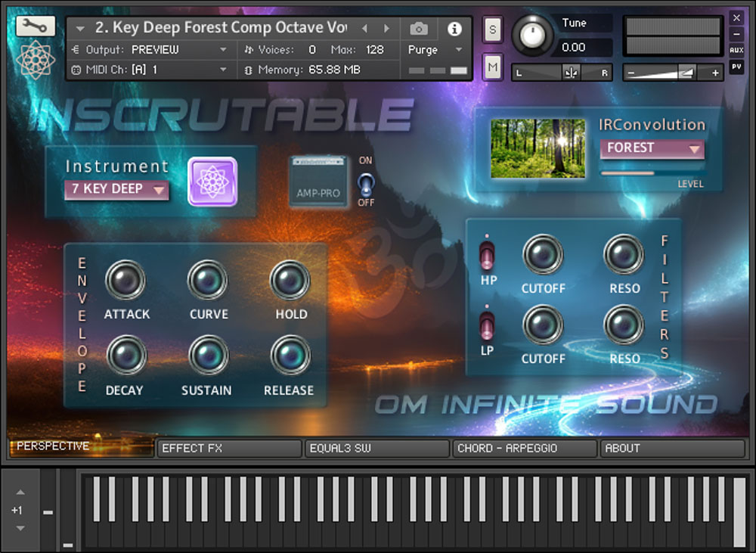This screenshot has width=756, height=553.
Task: Click the Memory value 65.88 MB
Action: (335, 70)
